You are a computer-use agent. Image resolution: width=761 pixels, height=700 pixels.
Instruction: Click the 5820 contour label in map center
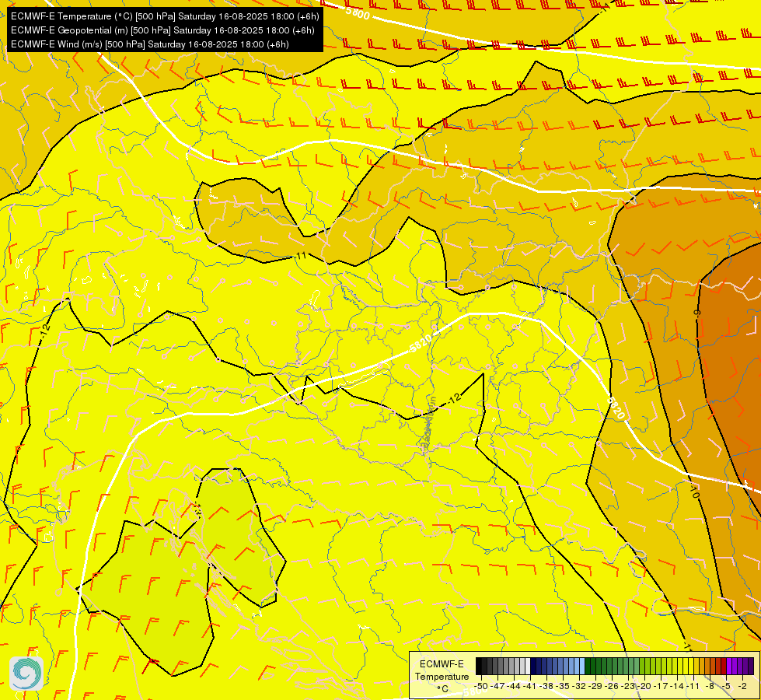pos(421,344)
